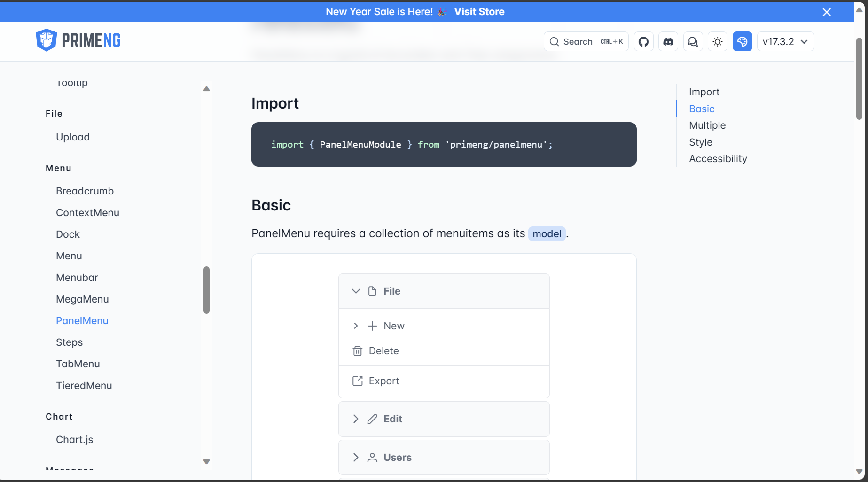This screenshot has height=482, width=868.
Task: Open Dock in the sidebar
Action: (x=68, y=234)
